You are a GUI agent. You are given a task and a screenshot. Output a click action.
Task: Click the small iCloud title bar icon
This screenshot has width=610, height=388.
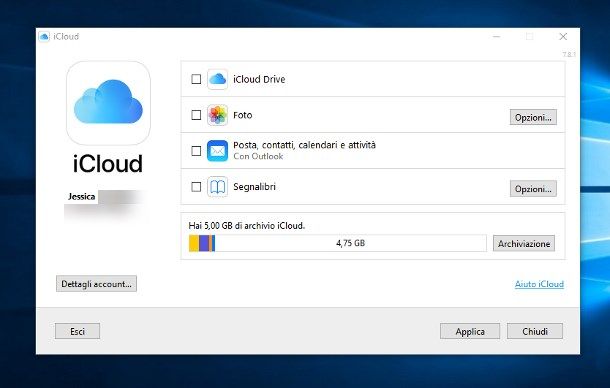point(44,37)
